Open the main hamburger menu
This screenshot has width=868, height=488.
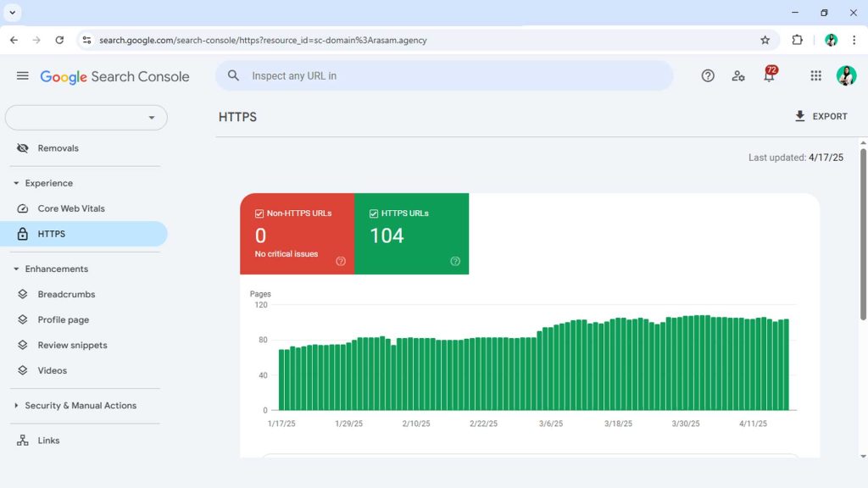point(23,75)
